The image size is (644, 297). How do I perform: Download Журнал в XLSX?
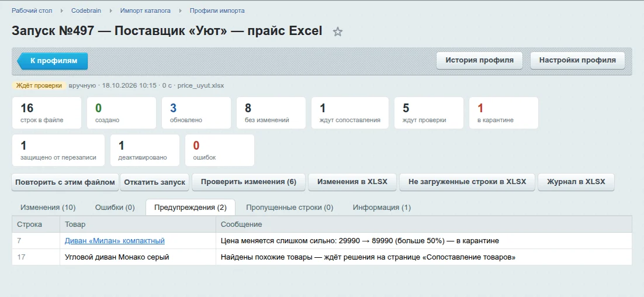(x=576, y=182)
